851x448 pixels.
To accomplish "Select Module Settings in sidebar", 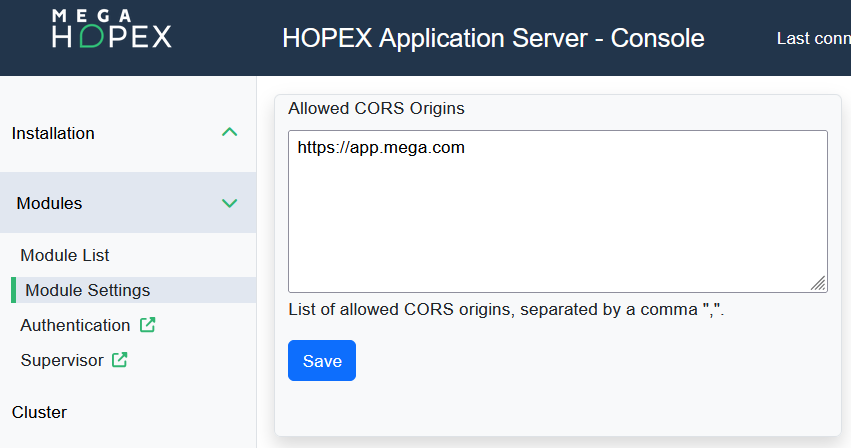I will (87, 290).
